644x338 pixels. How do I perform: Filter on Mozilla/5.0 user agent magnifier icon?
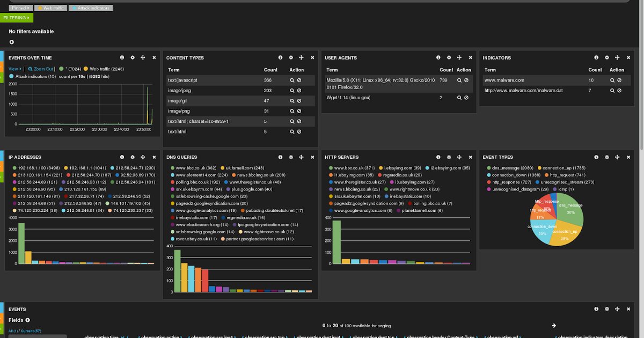[x=460, y=80]
